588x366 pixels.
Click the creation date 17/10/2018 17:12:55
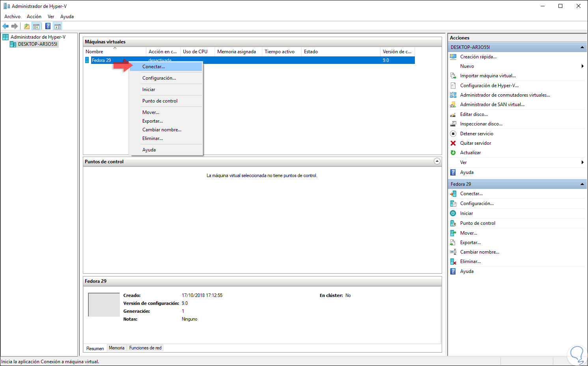(202, 295)
